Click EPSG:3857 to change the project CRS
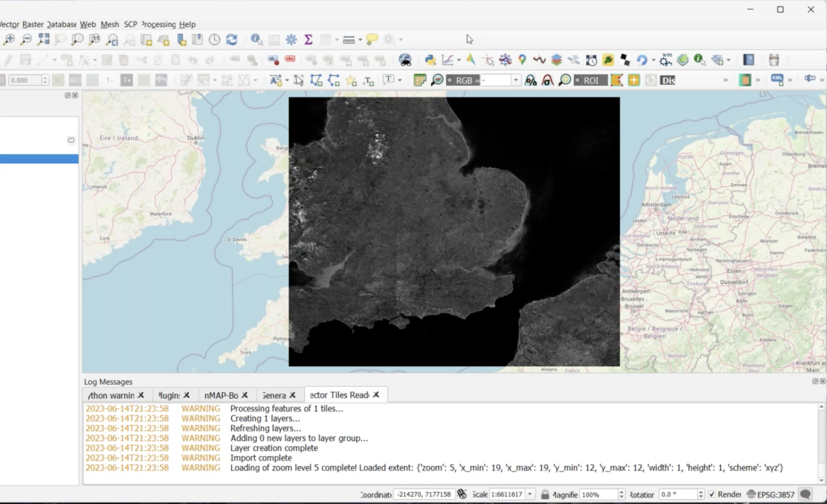The height and width of the screenshot is (504, 827). point(775,494)
